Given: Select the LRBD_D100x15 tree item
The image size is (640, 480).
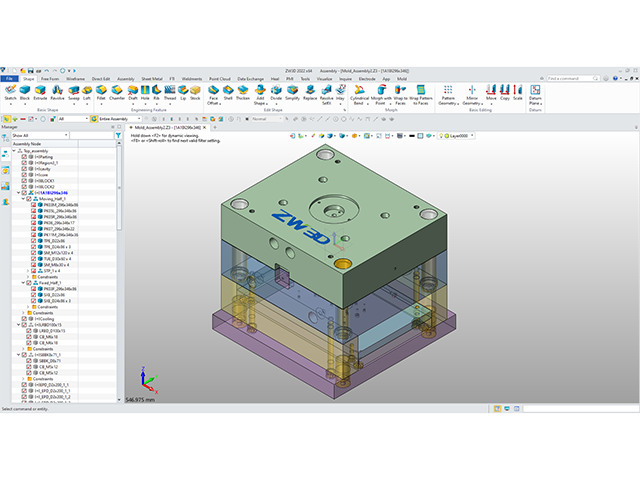Looking at the screenshot, I should (x=52, y=331).
